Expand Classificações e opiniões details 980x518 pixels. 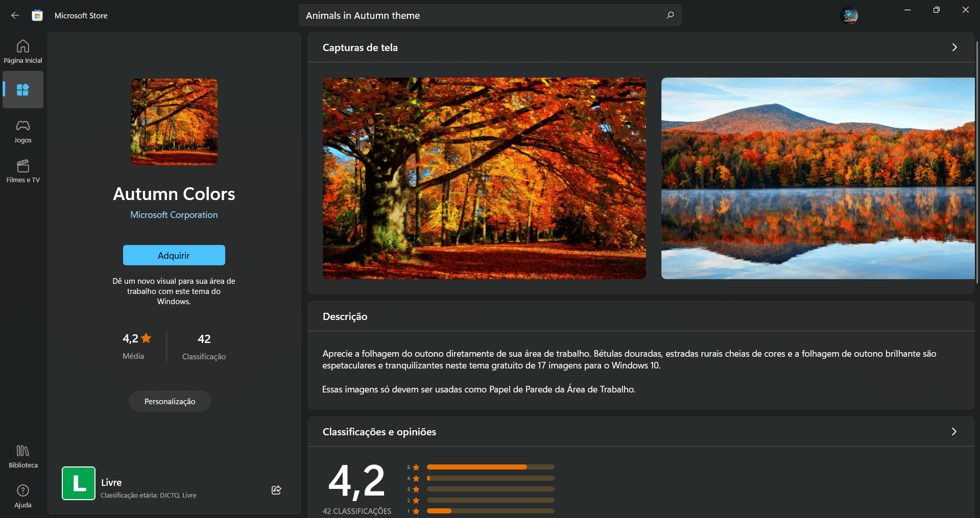tap(954, 431)
